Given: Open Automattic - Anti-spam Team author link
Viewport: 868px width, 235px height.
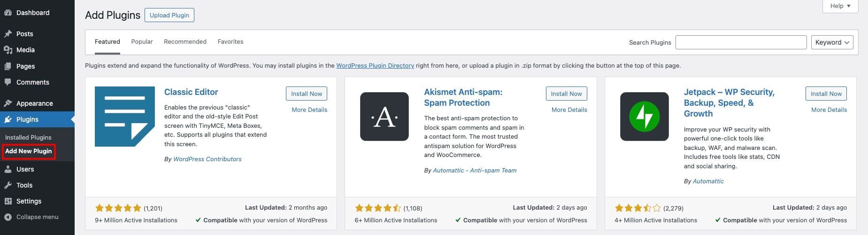Looking at the screenshot, I should [x=475, y=171].
